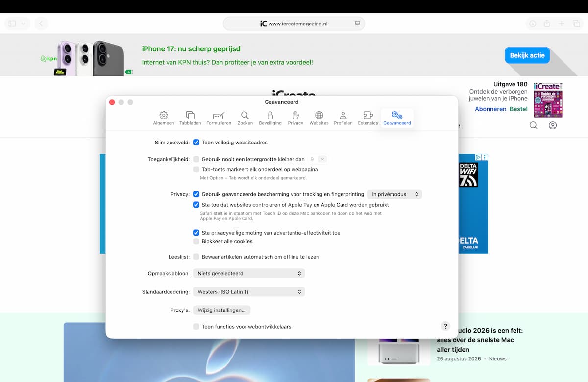
Task: Open the 'in privémodus' dropdown
Action: click(x=395, y=194)
